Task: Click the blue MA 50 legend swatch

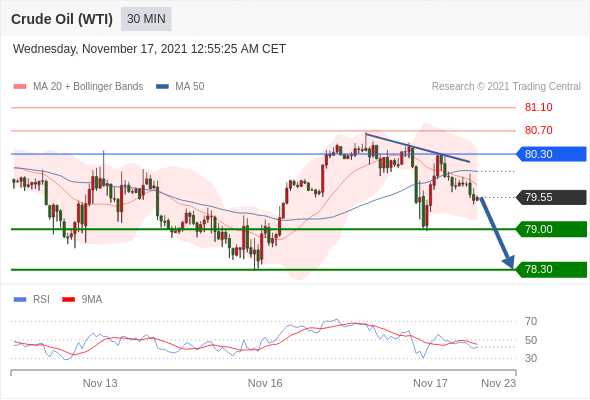Action: [162, 87]
